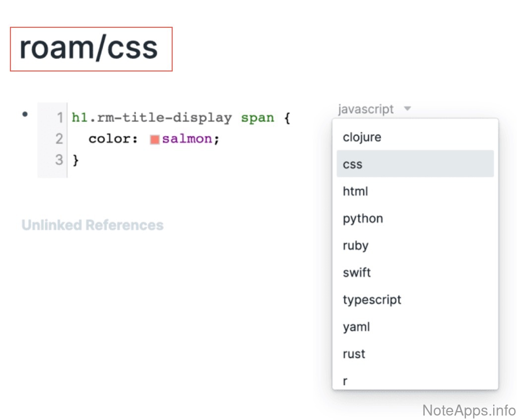Place cursor on the closing brace line
Viewport: 517px width, 420px height.
[76, 160]
